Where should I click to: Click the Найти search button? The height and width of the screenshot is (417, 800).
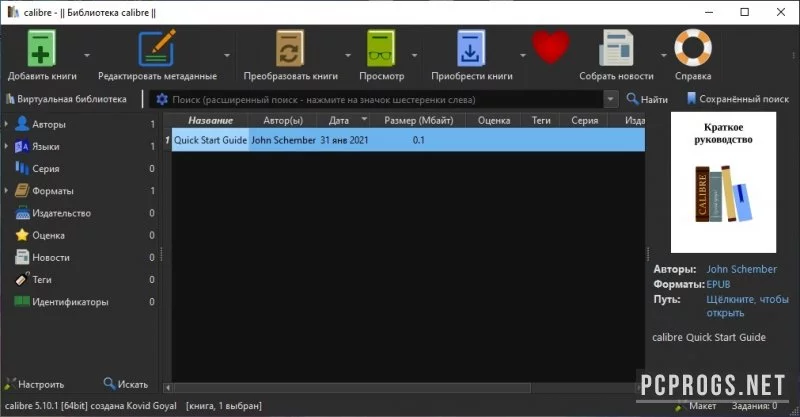point(647,99)
